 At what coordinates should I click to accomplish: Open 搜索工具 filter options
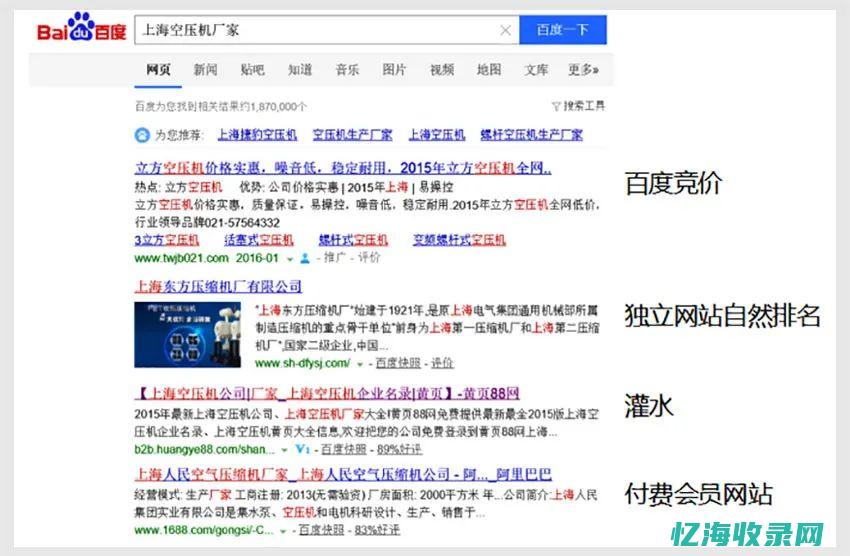tap(578, 106)
